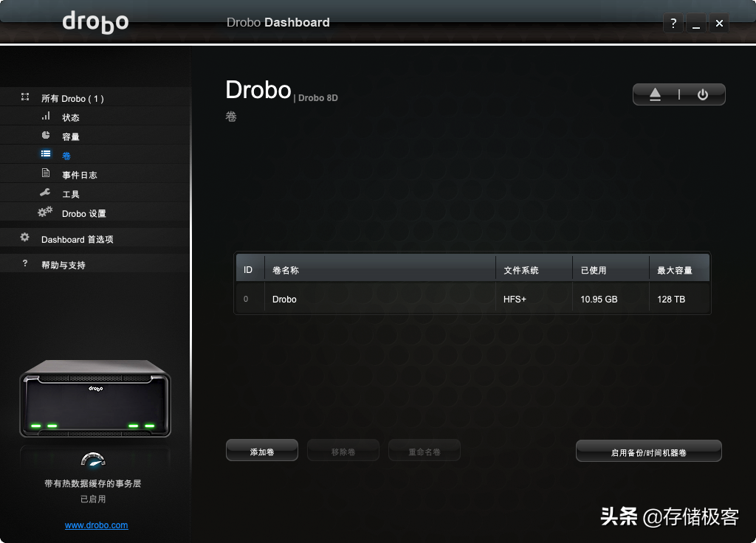Click the volumes list icon
756x543 pixels.
[x=46, y=154]
